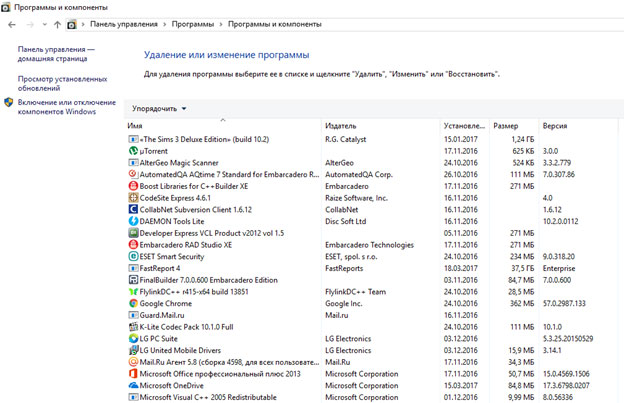This screenshot has width=624, height=403.
Task: Click 'Embarcadero Technologies' publisher cell
Action: click(x=369, y=245)
